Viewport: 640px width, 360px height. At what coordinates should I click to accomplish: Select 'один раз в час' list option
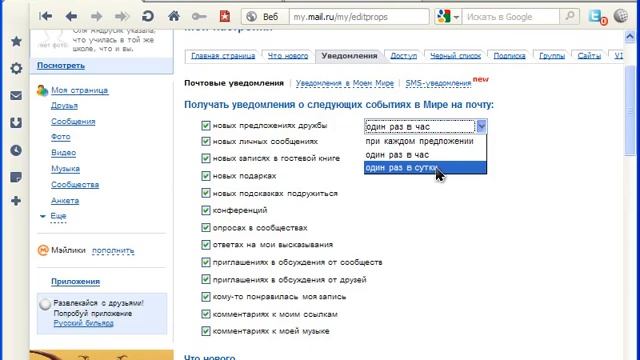(425, 155)
